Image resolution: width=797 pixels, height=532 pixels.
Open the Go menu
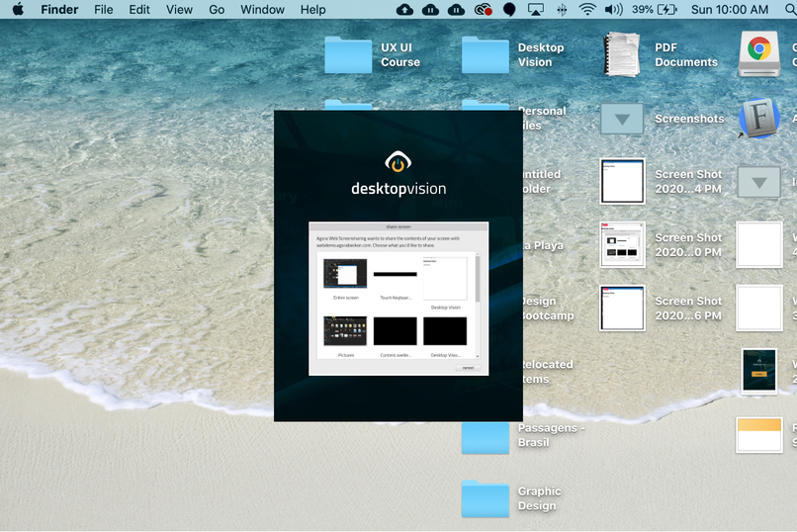(x=217, y=10)
